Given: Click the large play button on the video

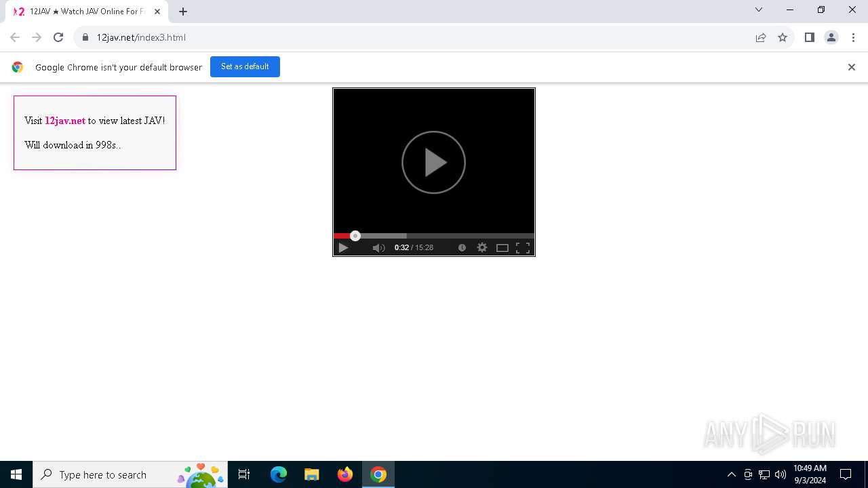Looking at the screenshot, I should 433,163.
